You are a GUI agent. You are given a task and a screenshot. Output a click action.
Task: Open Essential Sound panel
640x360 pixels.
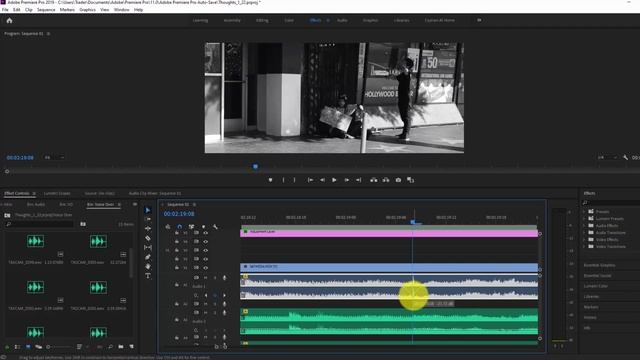click(x=597, y=276)
